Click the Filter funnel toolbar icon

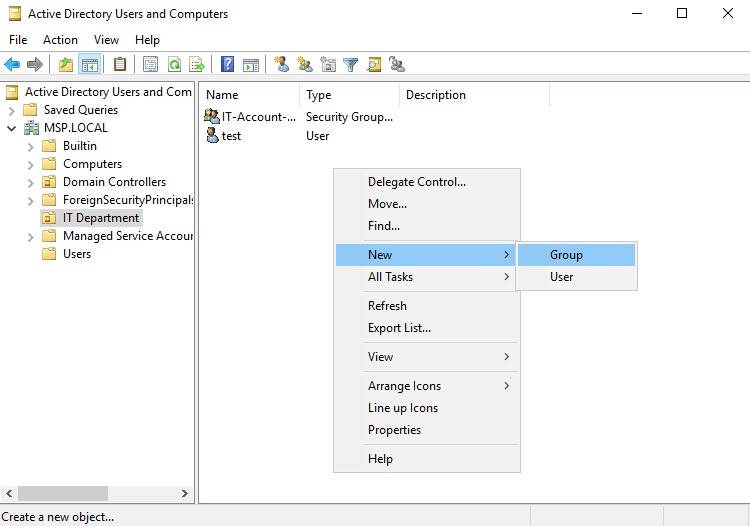[x=351, y=65]
